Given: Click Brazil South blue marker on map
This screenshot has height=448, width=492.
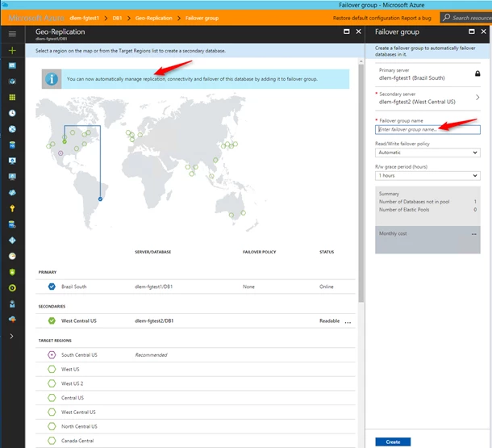Looking at the screenshot, I should tap(100, 199).
